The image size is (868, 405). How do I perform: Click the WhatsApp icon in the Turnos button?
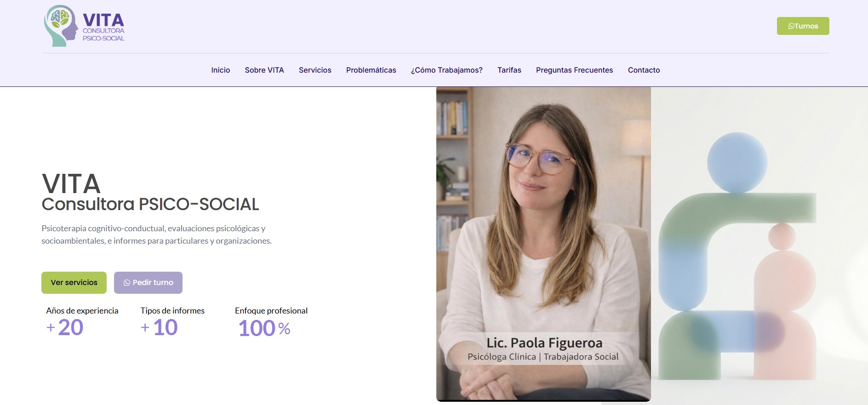(x=791, y=26)
